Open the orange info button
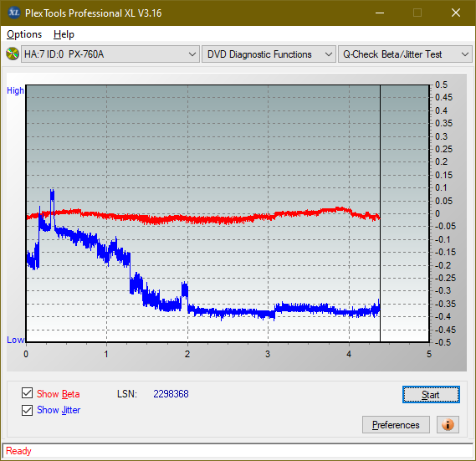 coord(448,424)
